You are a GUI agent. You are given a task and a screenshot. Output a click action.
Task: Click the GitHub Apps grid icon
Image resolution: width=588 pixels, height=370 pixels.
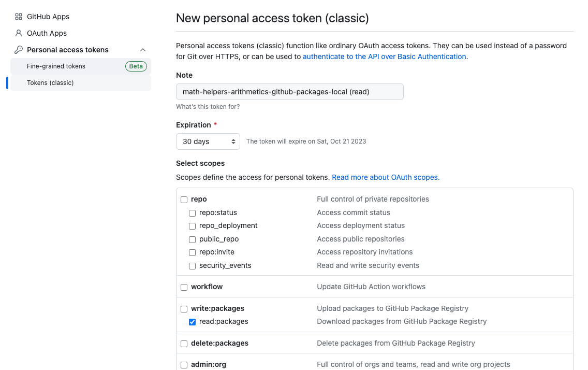click(19, 17)
